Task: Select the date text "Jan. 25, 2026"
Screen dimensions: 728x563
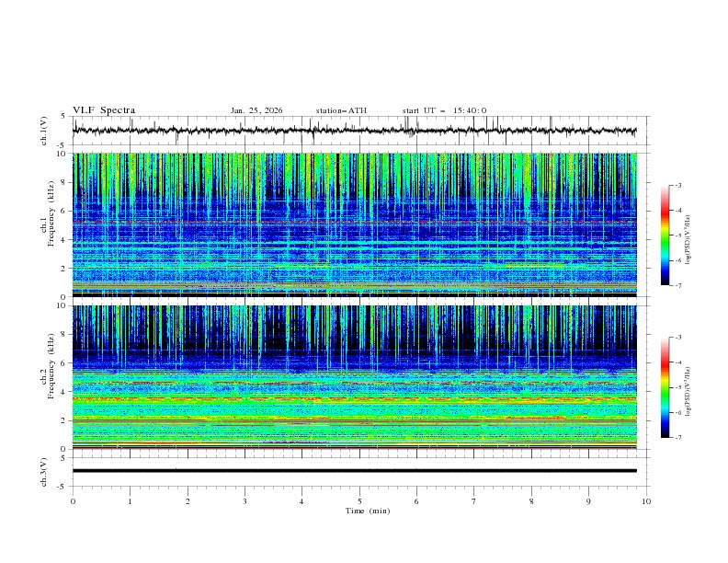Action: click(x=256, y=110)
